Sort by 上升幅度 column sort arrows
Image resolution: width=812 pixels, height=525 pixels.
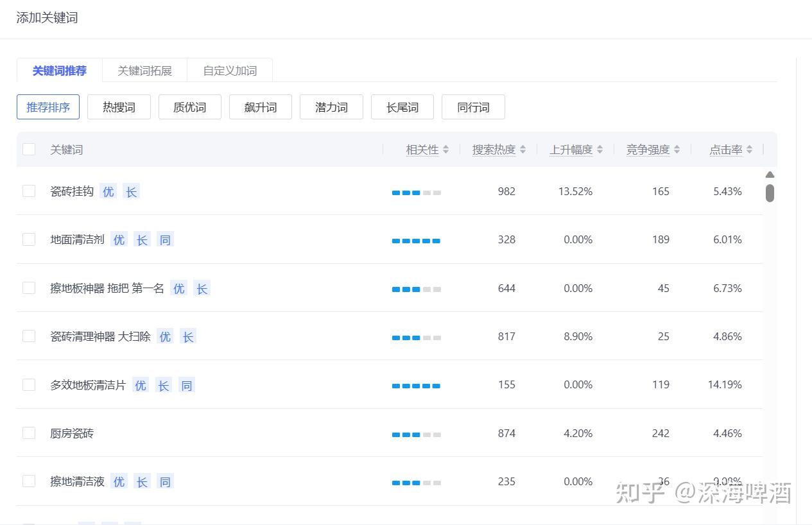[600, 150]
